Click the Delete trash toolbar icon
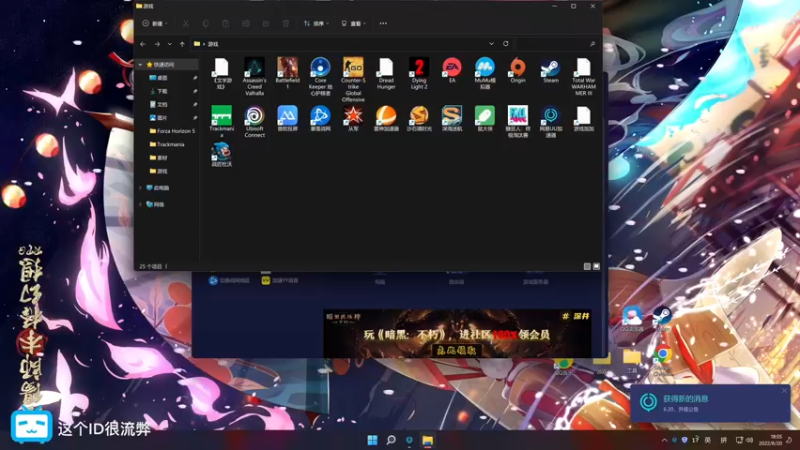The height and width of the screenshot is (450, 800). tap(286, 23)
